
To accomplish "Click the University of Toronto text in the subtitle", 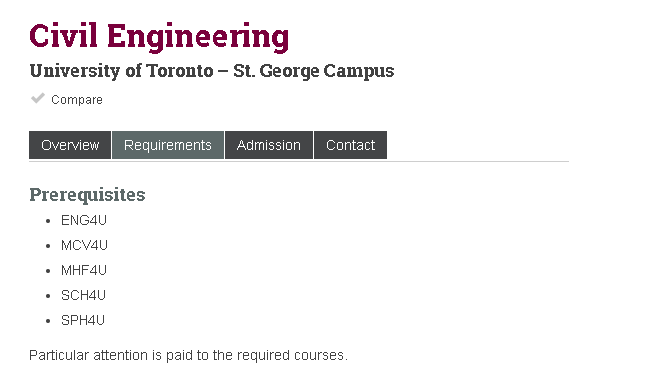I will 122,71.
